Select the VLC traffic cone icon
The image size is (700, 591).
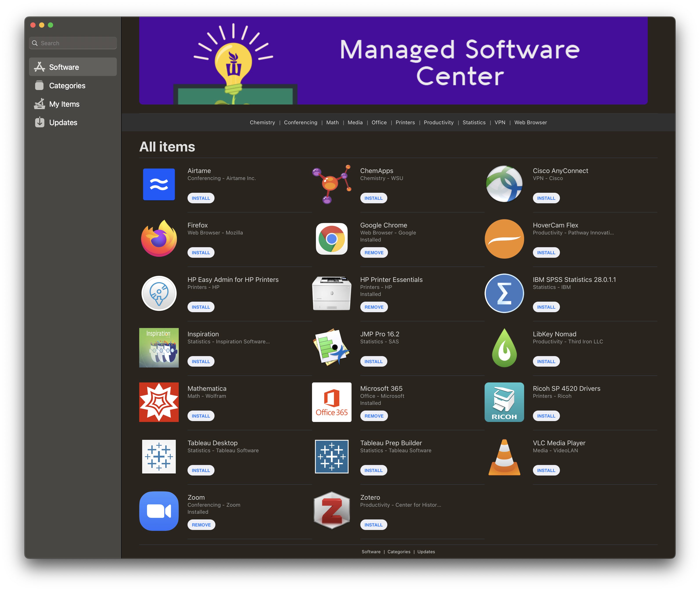click(x=504, y=457)
